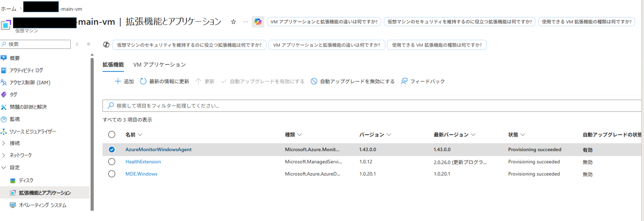Viewport: 644px width, 221px height.
Task: Open the more options ellipsis by the title
Action: [x=245, y=21]
